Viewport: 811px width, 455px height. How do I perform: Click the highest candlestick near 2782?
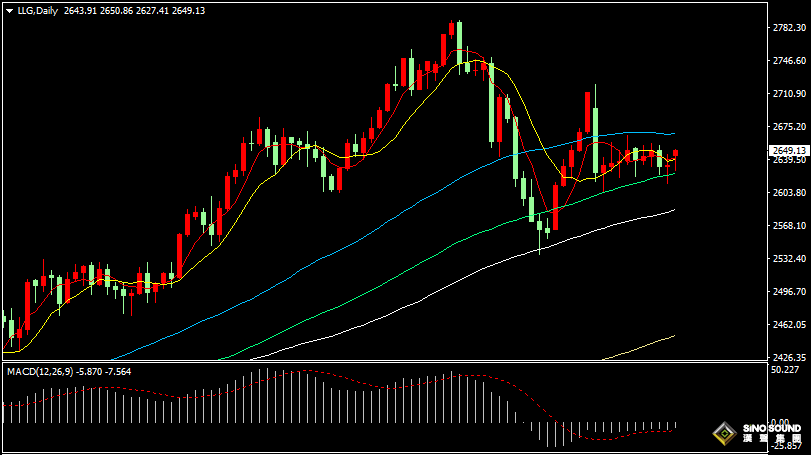pos(459,46)
